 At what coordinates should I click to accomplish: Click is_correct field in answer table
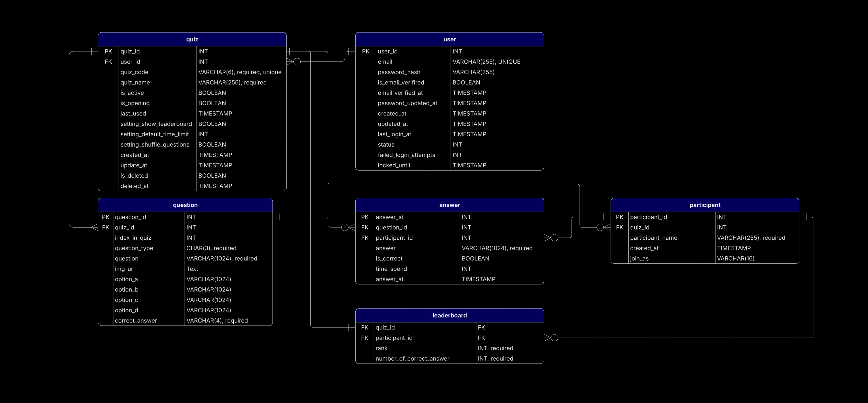(389, 258)
